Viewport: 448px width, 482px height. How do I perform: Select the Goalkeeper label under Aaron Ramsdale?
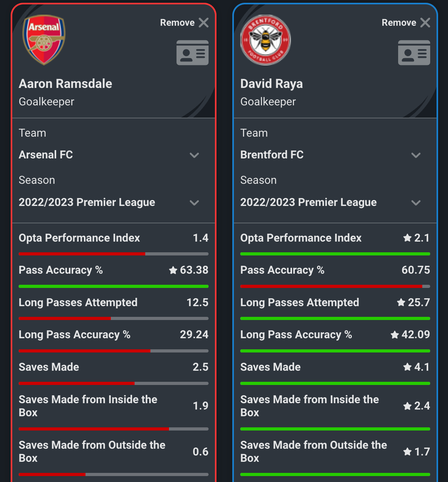[x=46, y=102]
